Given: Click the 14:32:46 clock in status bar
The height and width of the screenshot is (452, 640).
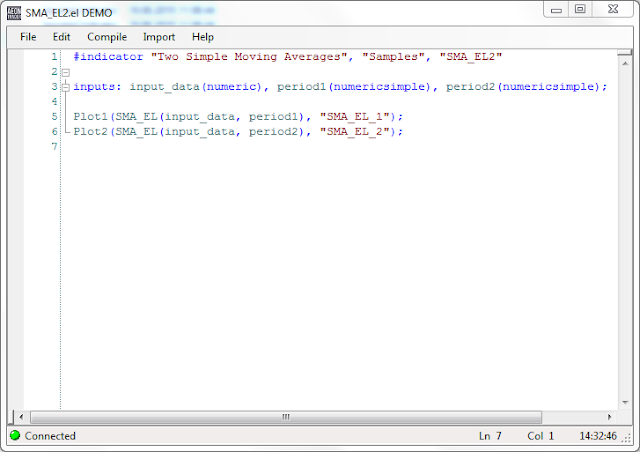Looking at the screenshot, I should [598, 436].
